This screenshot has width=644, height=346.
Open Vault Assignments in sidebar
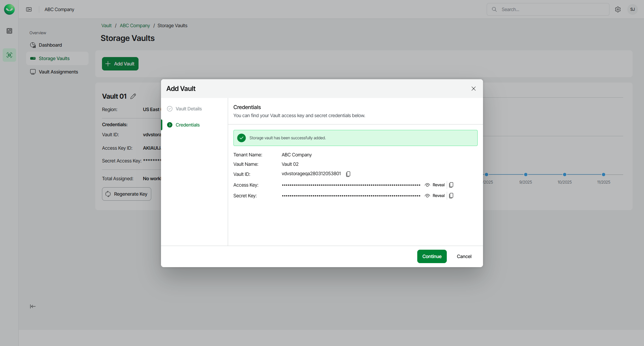58,72
